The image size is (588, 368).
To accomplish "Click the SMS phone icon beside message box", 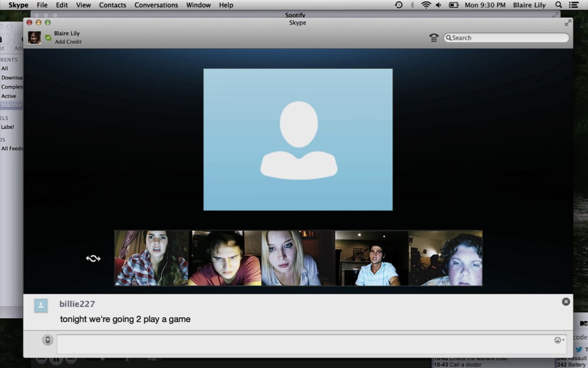I will point(48,340).
